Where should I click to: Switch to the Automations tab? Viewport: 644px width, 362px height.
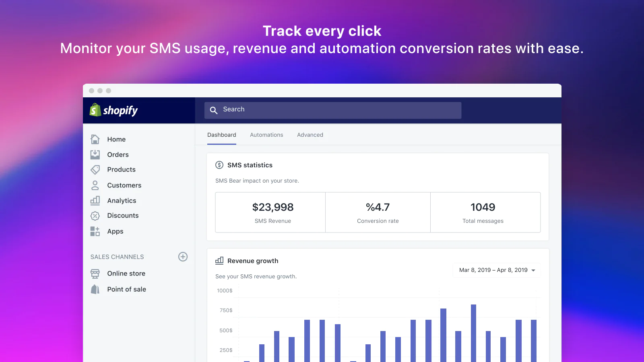[266, 135]
